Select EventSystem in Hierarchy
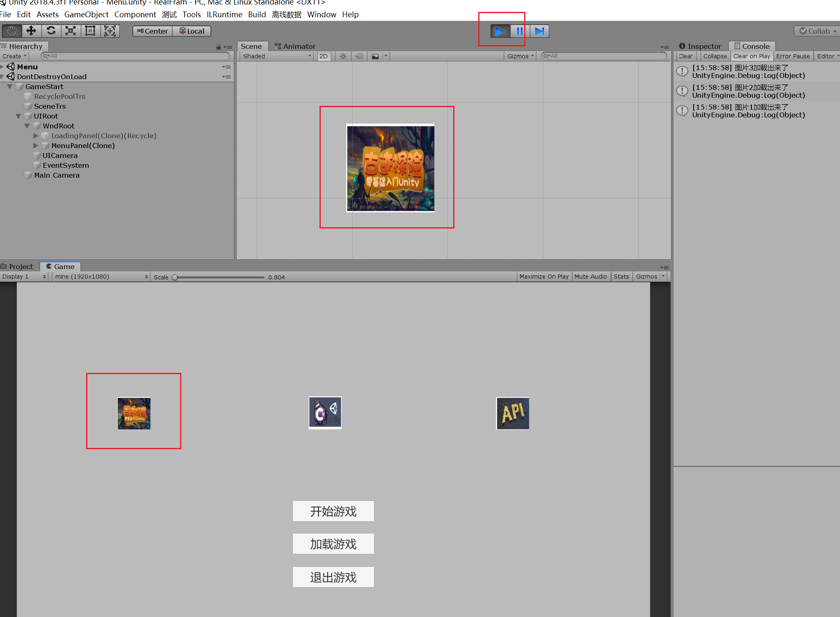Screen dimensions: 840x617 coord(66,165)
